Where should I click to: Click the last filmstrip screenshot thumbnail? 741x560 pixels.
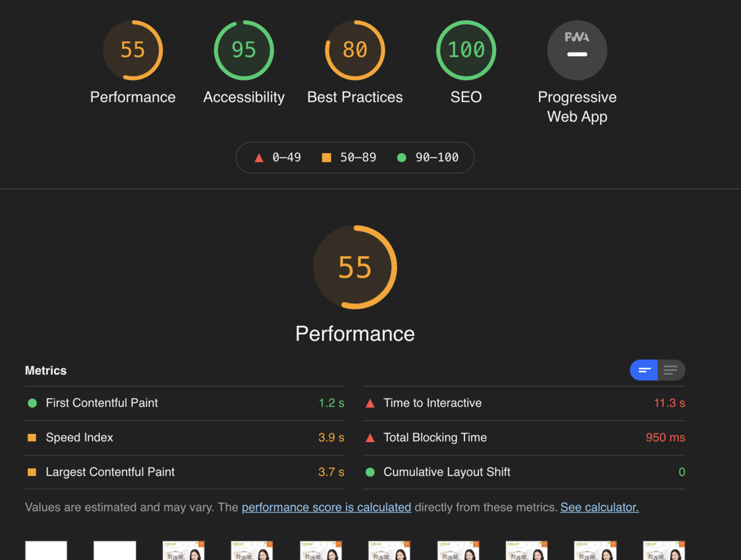click(664, 551)
